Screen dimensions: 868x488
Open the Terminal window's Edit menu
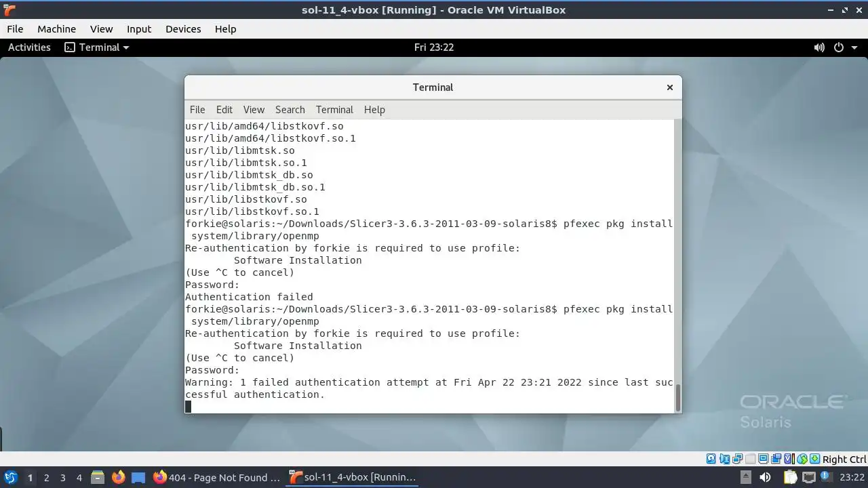point(224,110)
